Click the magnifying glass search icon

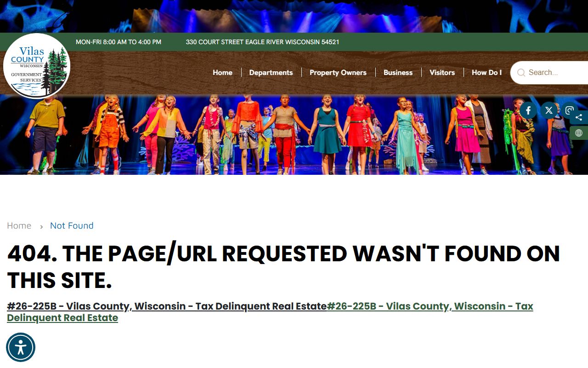coord(521,73)
